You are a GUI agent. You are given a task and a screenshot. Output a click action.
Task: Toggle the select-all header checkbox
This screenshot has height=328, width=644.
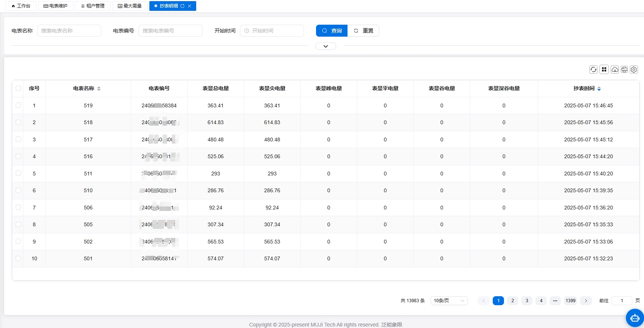18,88
